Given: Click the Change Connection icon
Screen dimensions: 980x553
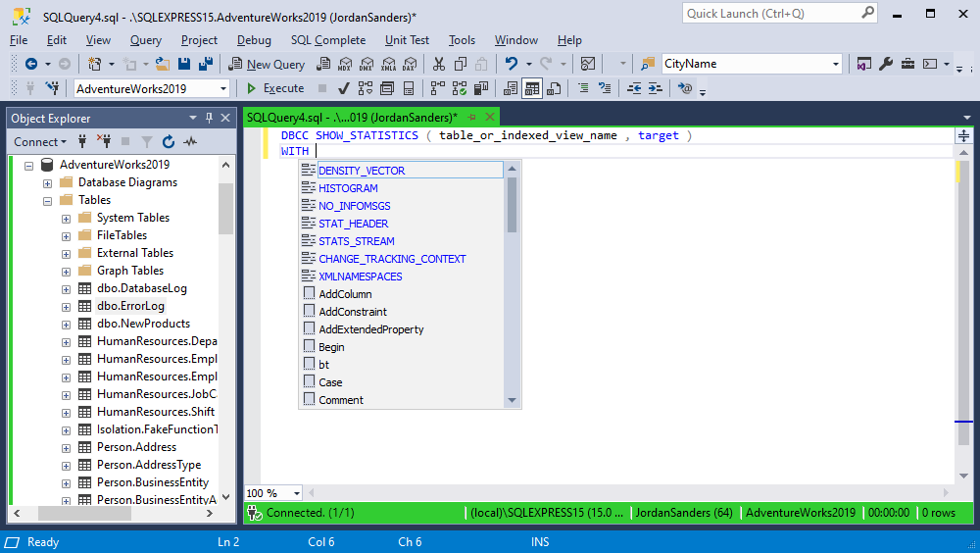Looking at the screenshot, I should click(x=53, y=89).
